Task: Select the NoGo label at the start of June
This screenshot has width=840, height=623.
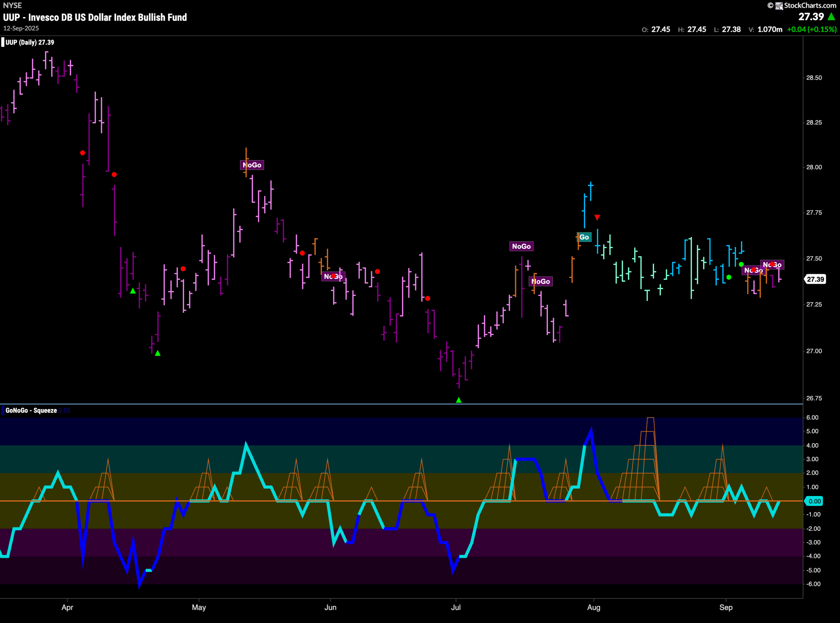Action: tap(333, 276)
